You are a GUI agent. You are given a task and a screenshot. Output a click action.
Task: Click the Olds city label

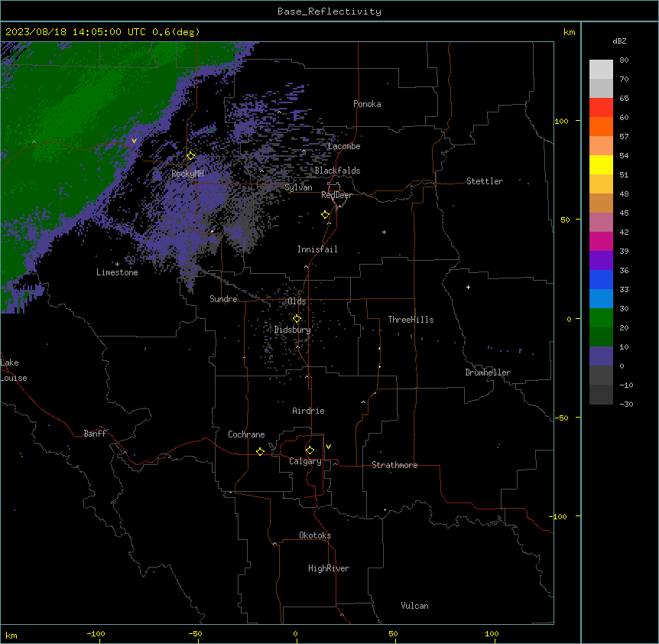pyautogui.click(x=297, y=301)
